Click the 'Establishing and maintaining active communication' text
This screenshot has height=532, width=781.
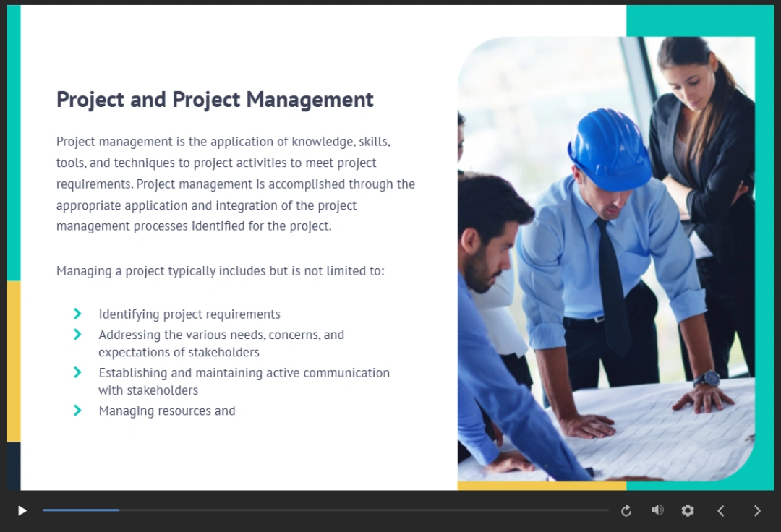pos(244,373)
